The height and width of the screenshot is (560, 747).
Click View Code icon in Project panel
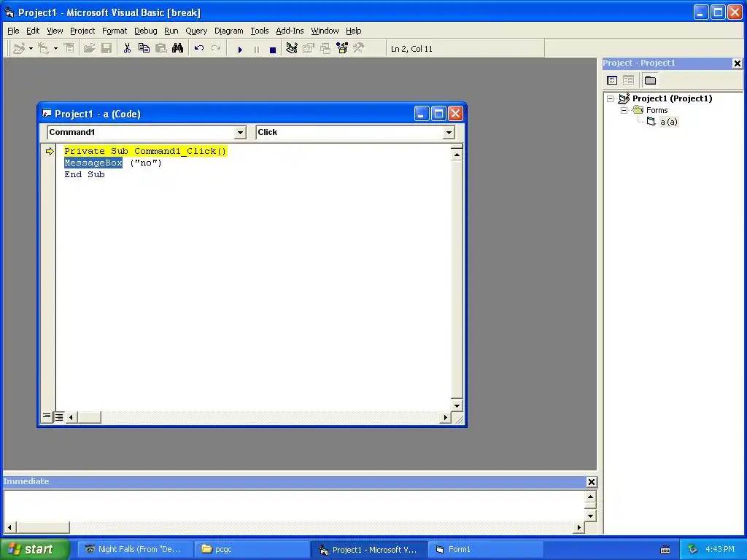pyautogui.click(x=612, y=80)
